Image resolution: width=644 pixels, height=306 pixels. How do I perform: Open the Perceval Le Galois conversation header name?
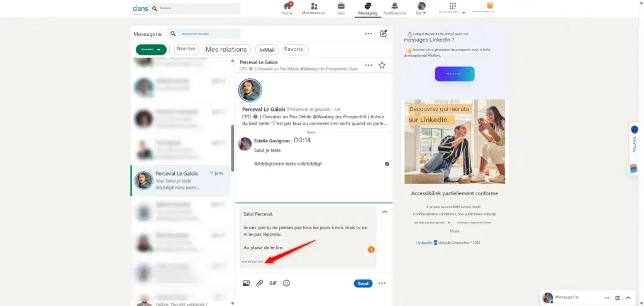258,62
